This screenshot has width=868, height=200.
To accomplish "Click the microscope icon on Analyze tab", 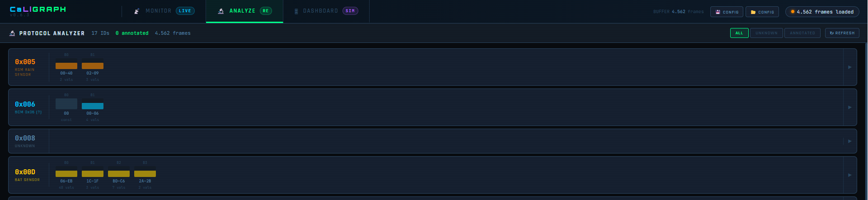I will [221, 11].
